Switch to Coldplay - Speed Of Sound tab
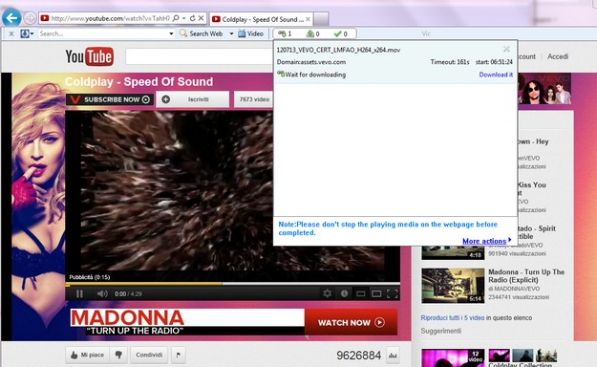The image size is (597, 367). 261,19
